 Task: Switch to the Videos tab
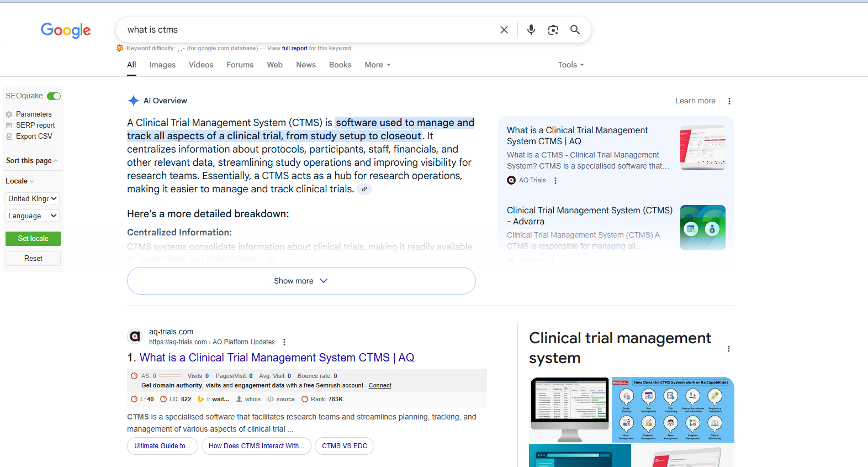(201, 65)
